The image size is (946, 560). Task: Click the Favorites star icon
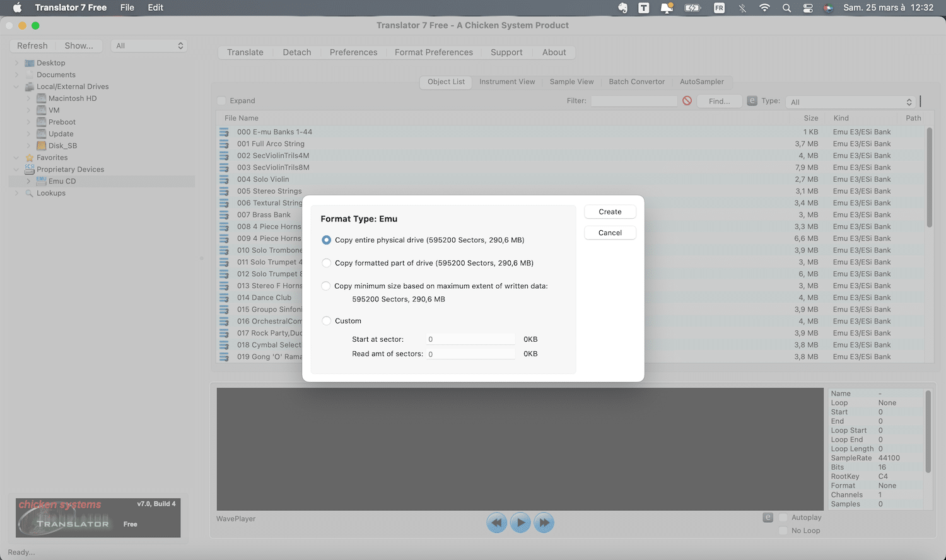30,158
